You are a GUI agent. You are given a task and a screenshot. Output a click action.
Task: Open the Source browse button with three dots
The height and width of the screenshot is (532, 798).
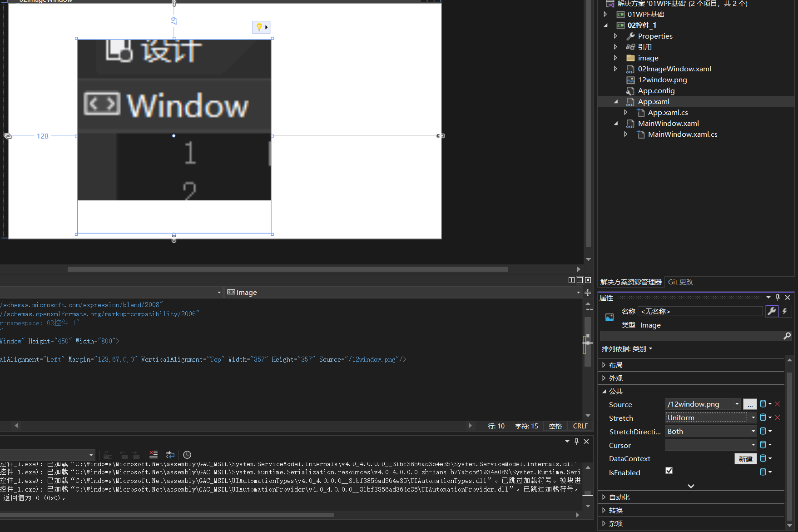(x=749, y=404)
